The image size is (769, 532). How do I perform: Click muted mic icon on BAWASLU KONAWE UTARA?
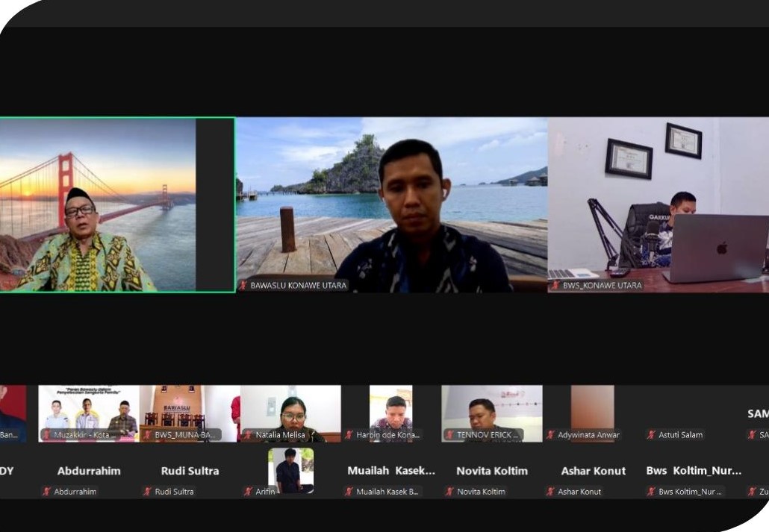click(x=243, y=285)
